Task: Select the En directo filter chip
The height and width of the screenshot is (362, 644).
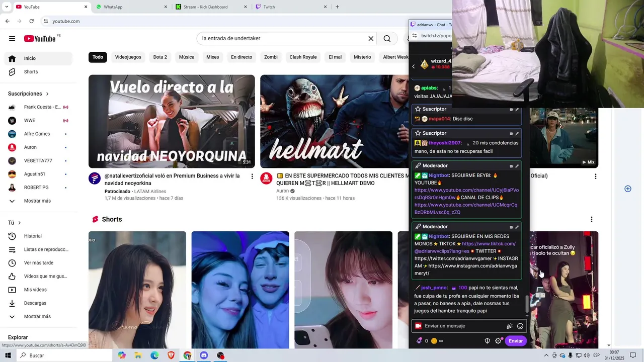Action: 242,57
